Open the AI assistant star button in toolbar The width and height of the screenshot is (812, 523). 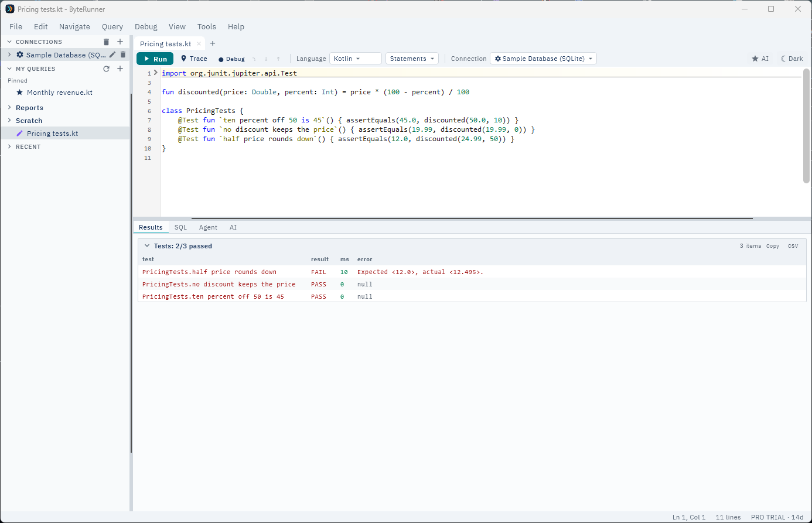pos(760,59)
